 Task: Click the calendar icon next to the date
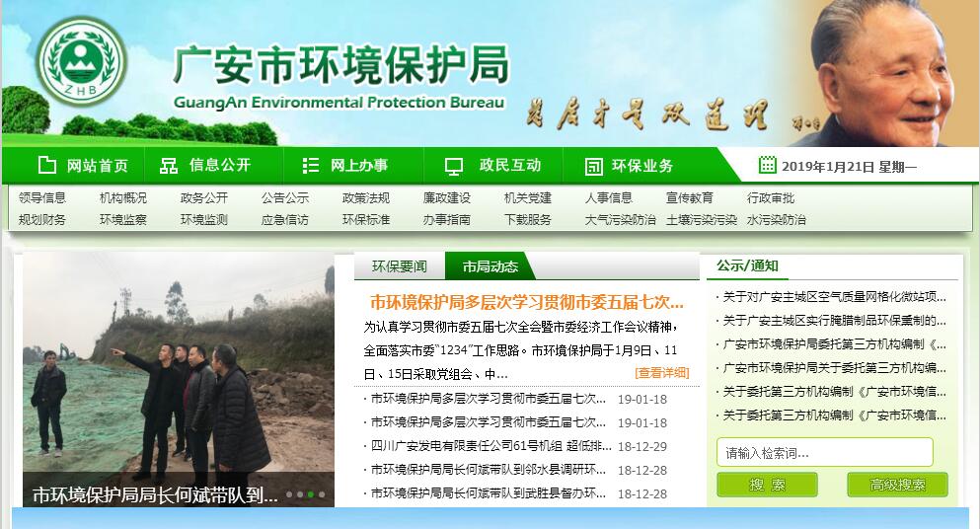767,165
